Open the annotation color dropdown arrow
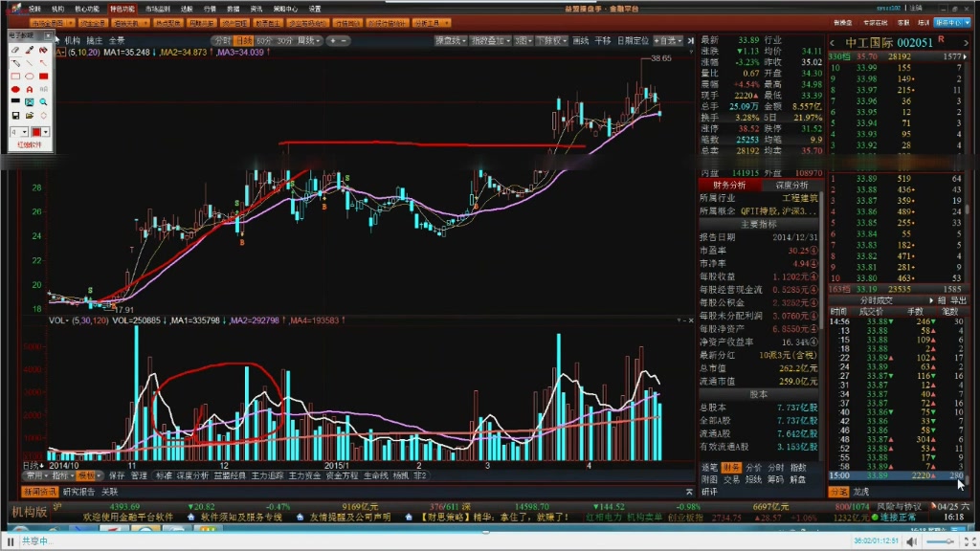Viewport: 980px width, 551px height. click(x=45, y=131)
